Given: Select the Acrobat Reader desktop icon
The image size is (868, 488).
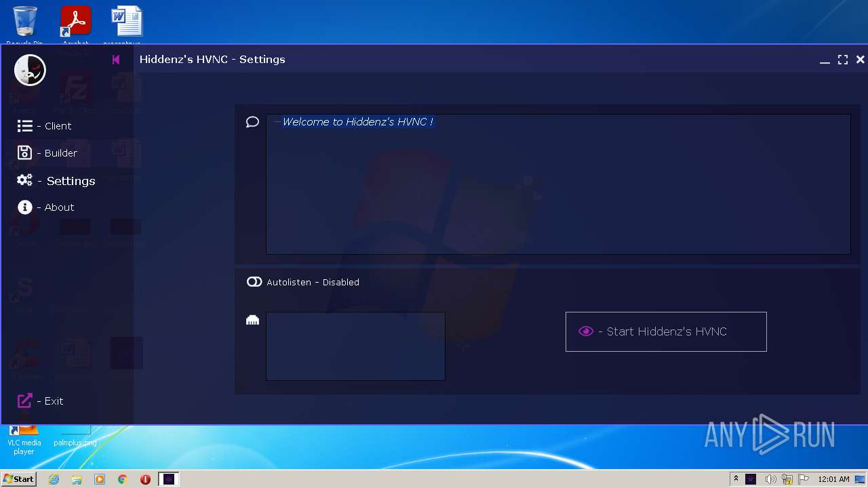Looking at the screenshot, I should pyautogui.click(x=75, y=25).
